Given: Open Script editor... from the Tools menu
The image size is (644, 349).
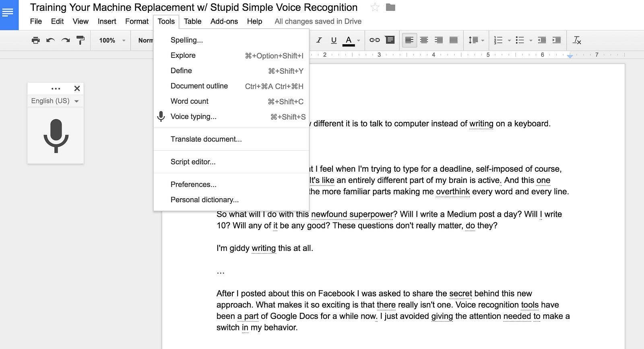Looking at the screenshot, I should point(231,162).
